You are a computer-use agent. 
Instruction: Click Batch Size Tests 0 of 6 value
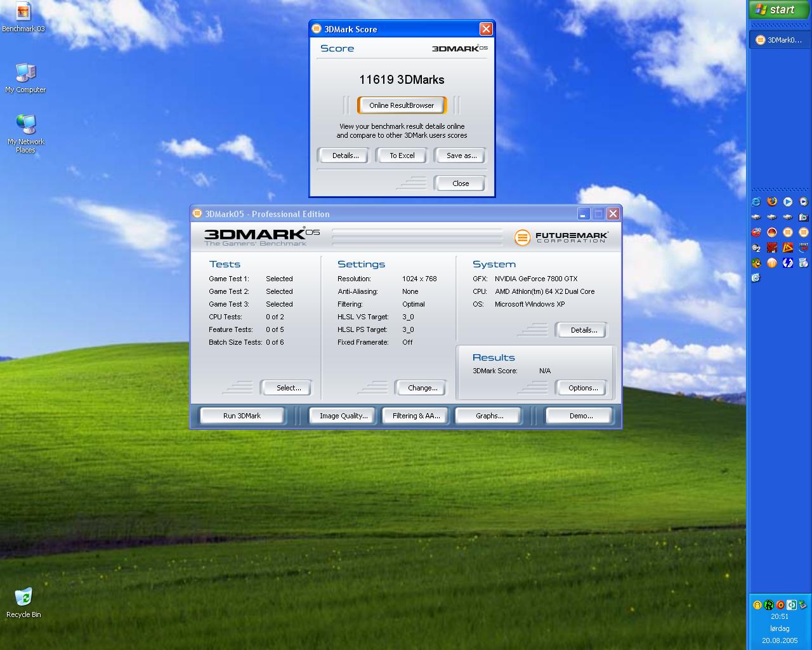point(275,342)
